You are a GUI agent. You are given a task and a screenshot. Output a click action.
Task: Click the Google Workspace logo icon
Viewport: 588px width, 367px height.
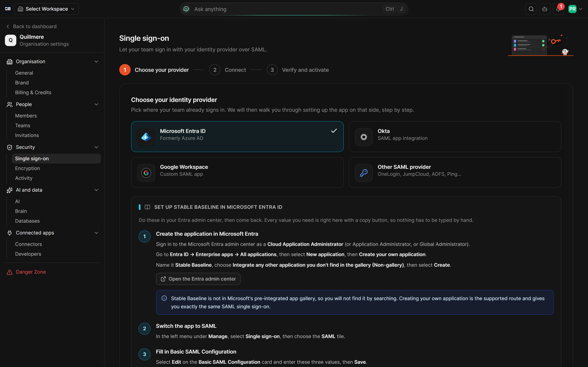pos(146,173)
